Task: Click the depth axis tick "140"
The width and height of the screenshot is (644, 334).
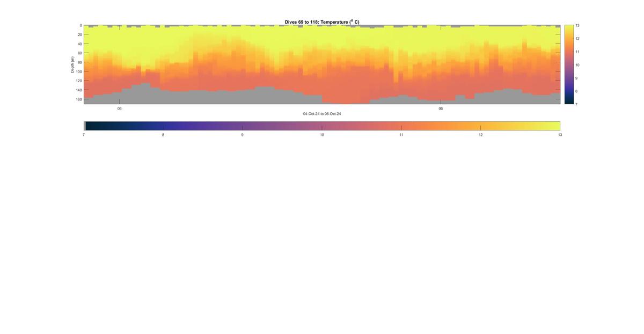Action: (78, 90)
